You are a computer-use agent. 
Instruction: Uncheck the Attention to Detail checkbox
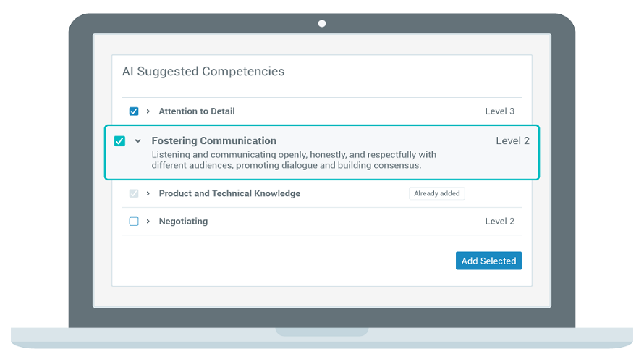(134, 111)
